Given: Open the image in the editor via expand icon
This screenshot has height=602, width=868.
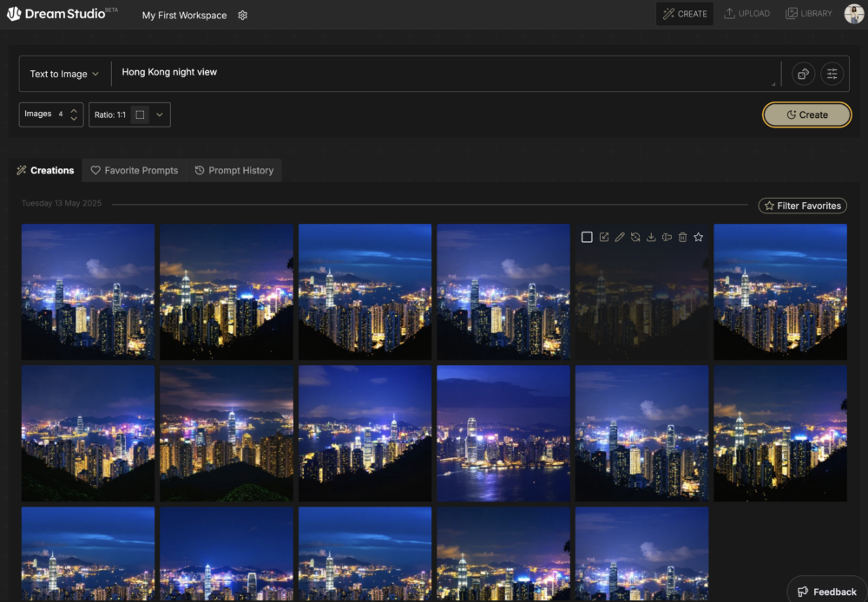Looking at the screenshot, I should click(x=603, y=237).
